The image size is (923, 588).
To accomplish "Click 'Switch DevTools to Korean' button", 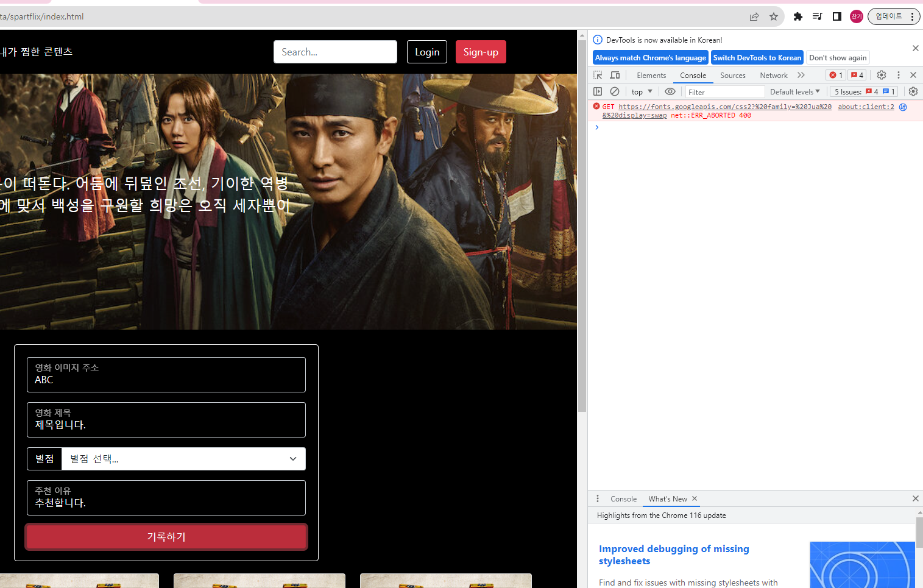I will [757, 58].
